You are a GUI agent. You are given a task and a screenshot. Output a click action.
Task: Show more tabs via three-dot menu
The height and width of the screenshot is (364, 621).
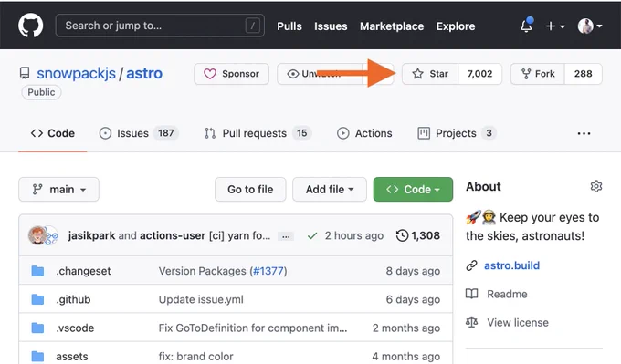pos(584,134)
